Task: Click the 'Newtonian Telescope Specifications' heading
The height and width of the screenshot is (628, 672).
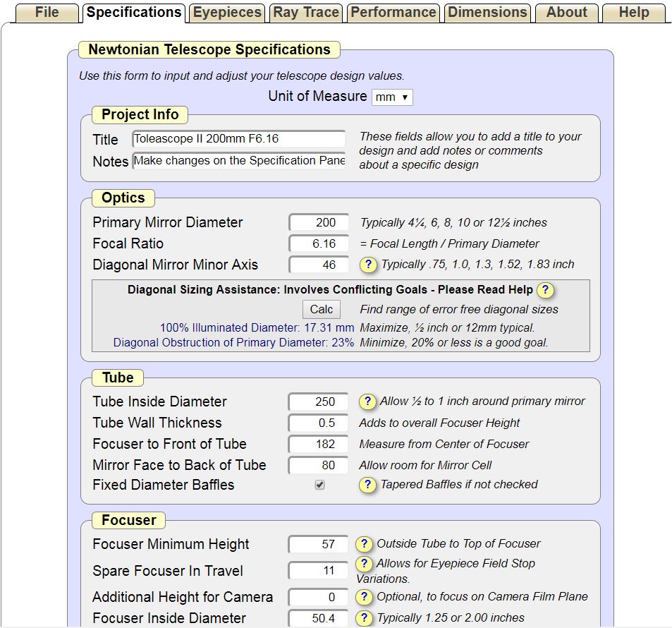Action: pyautogui.click(x=209, y=49)
